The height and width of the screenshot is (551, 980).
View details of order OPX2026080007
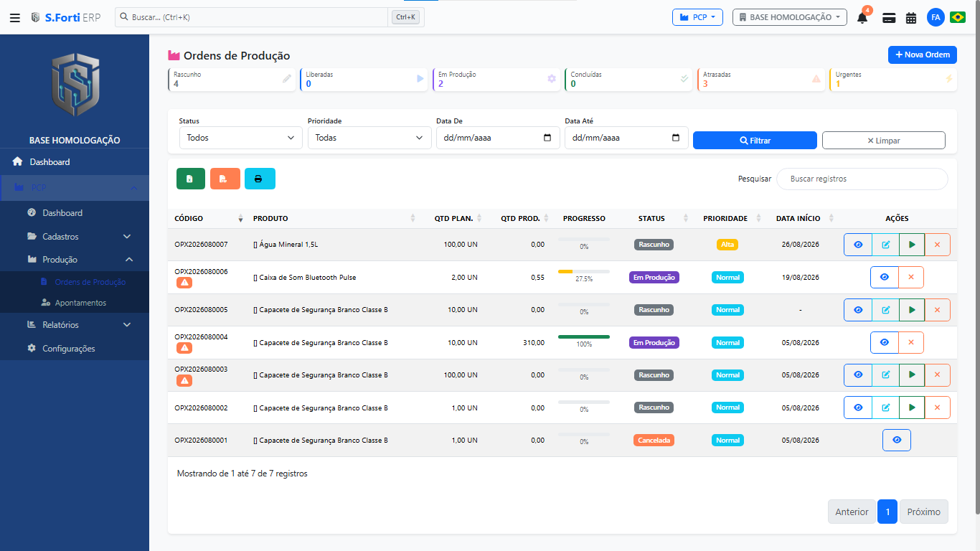point(858,245)
